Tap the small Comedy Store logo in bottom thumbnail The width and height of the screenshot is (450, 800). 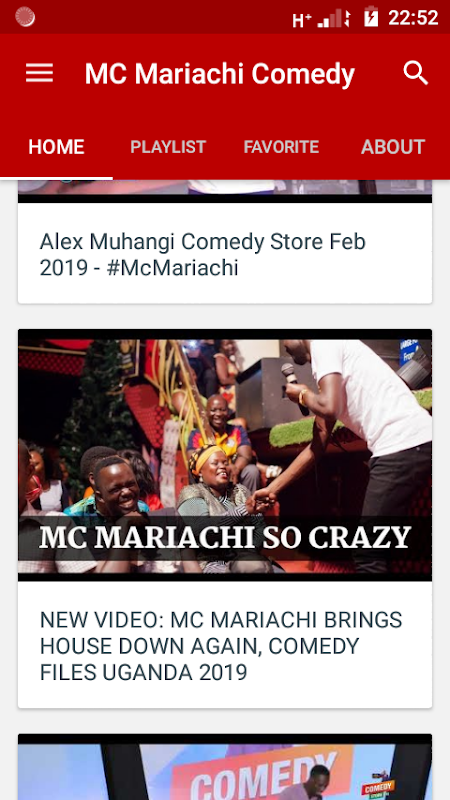(378, 786)
